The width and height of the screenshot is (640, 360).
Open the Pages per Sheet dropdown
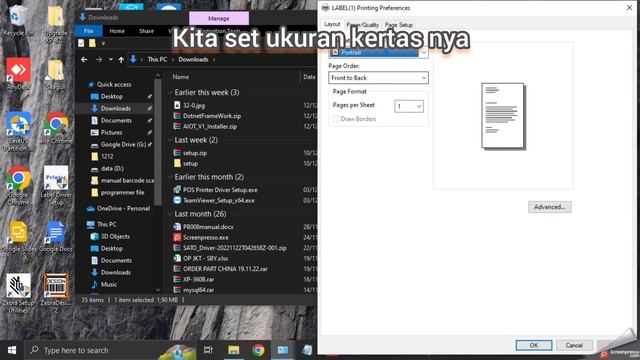click(x=409, y=106)
